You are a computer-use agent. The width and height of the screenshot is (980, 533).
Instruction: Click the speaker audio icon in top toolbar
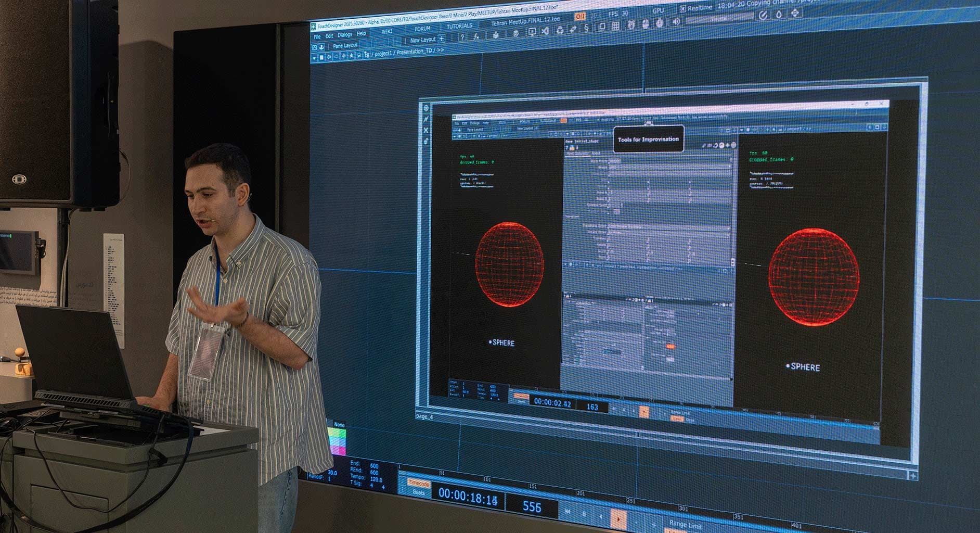676,22
